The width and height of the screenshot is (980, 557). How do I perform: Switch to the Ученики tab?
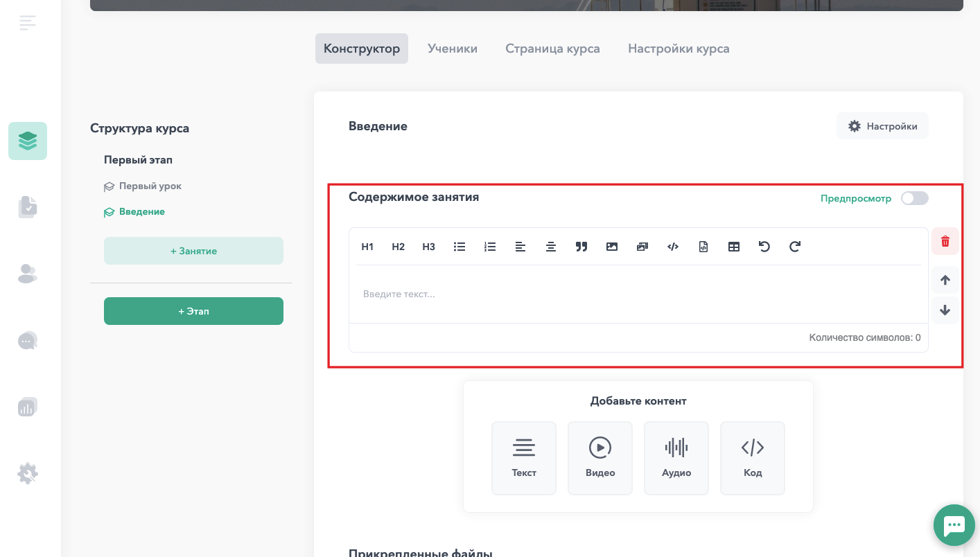coord(453,48)
